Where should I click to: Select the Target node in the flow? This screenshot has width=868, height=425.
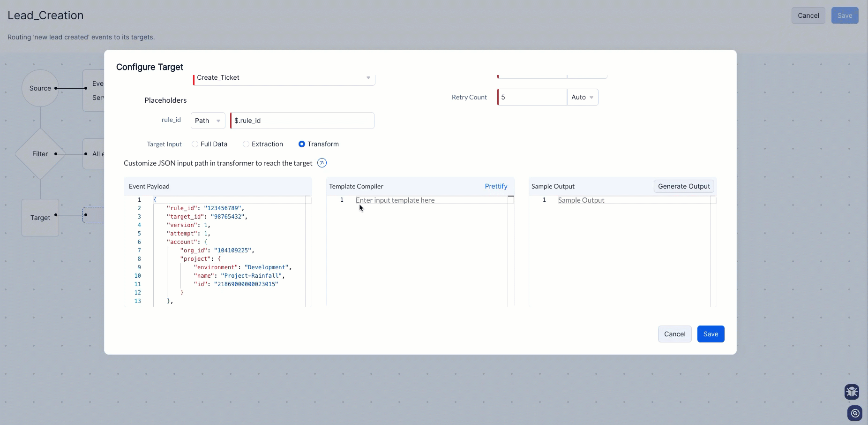click(x=40, y=218)
